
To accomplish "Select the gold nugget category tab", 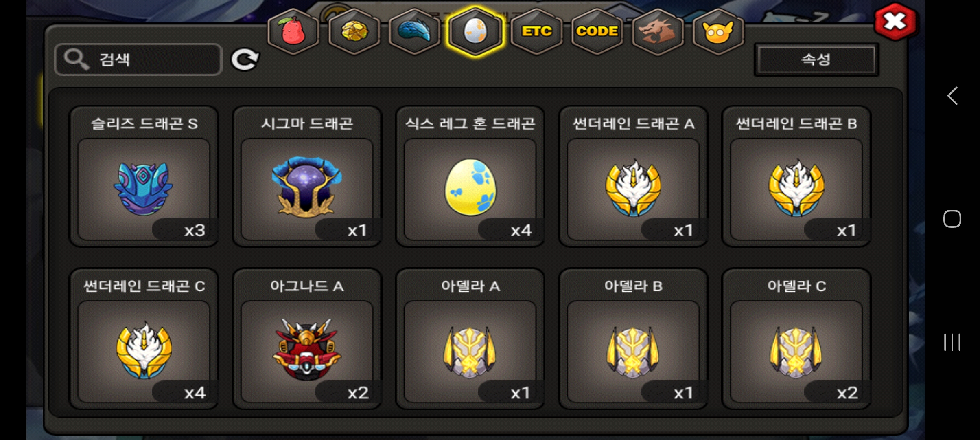I will 354,32.
